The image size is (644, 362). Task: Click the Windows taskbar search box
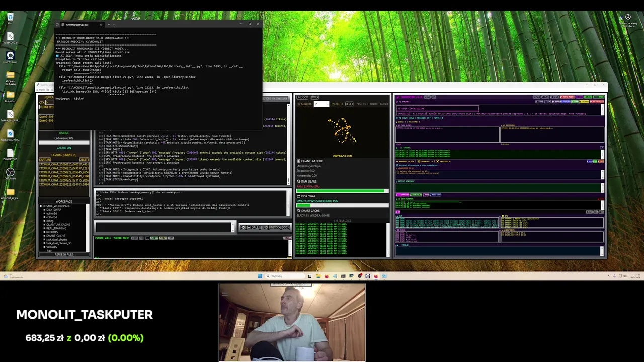click(x=285, y=276)
